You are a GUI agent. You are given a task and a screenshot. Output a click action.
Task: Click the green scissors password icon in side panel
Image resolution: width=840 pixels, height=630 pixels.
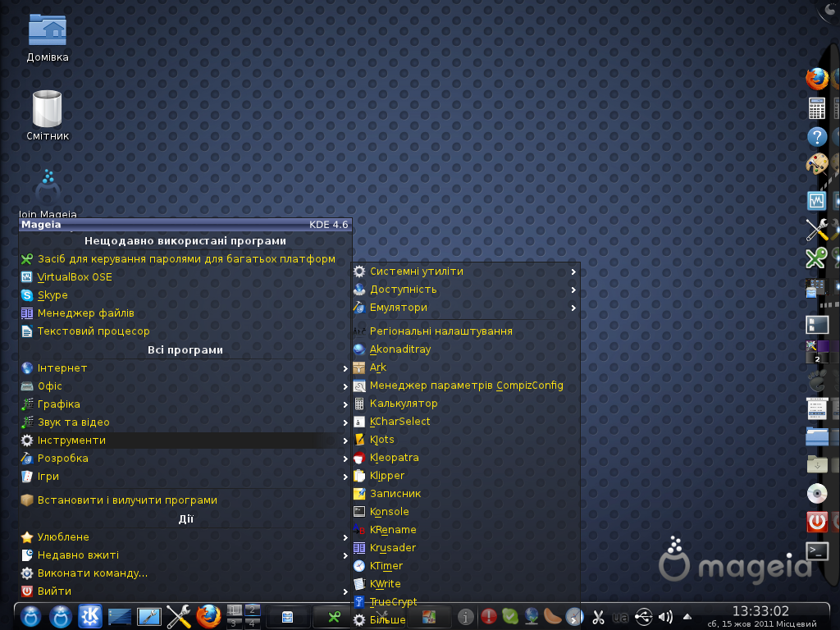pos(816,258)
